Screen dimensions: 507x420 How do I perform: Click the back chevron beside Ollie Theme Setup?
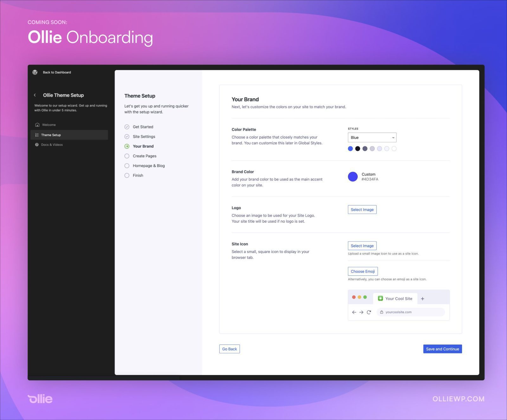pos(35,95)
